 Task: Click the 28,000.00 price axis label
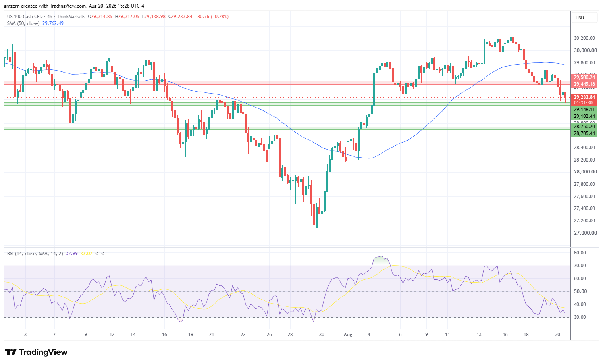point(585,172)
